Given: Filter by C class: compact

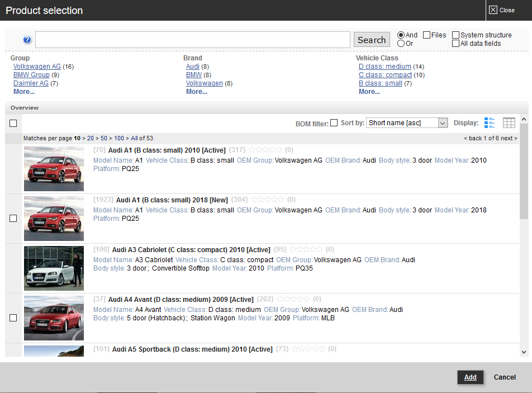Looking at the screenshot, I should pos(386,75).
